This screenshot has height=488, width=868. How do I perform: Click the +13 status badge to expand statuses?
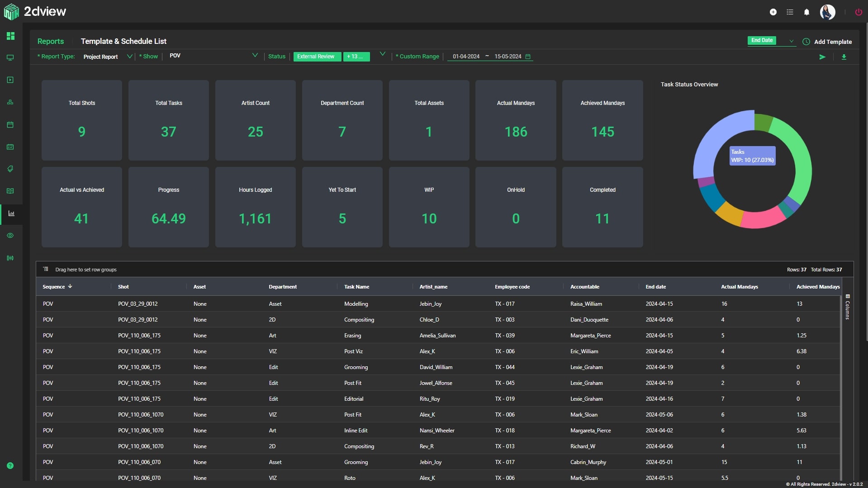[x=356, y=57]
